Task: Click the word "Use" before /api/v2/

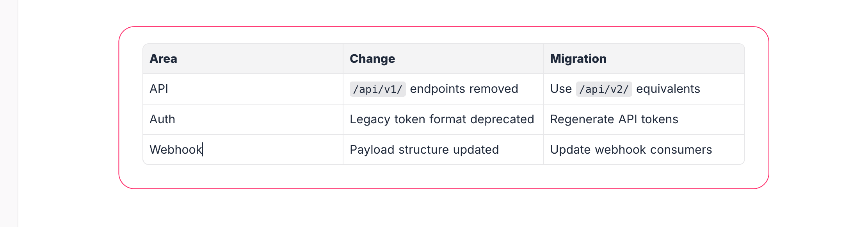Action: tap(561, 89)
